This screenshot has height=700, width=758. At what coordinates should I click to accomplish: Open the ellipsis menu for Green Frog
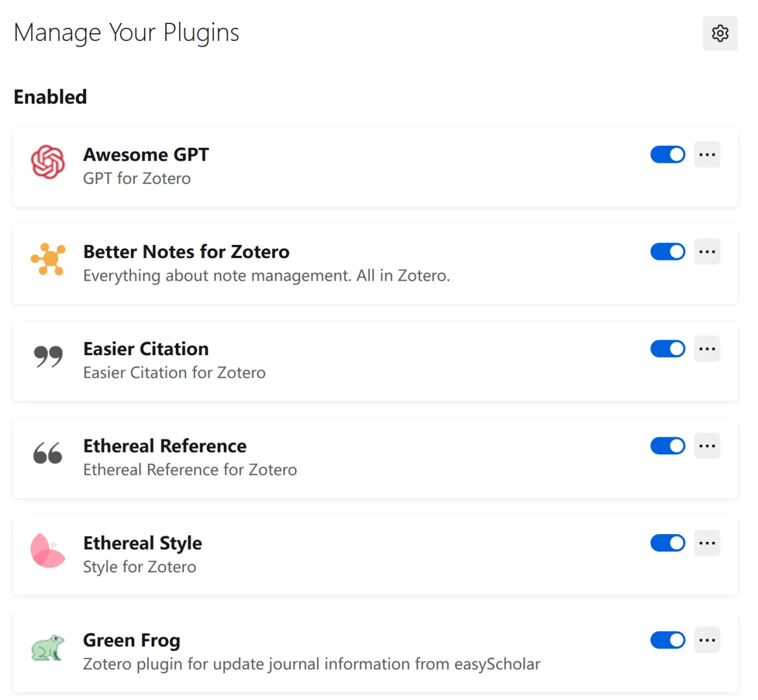point(707,641)
